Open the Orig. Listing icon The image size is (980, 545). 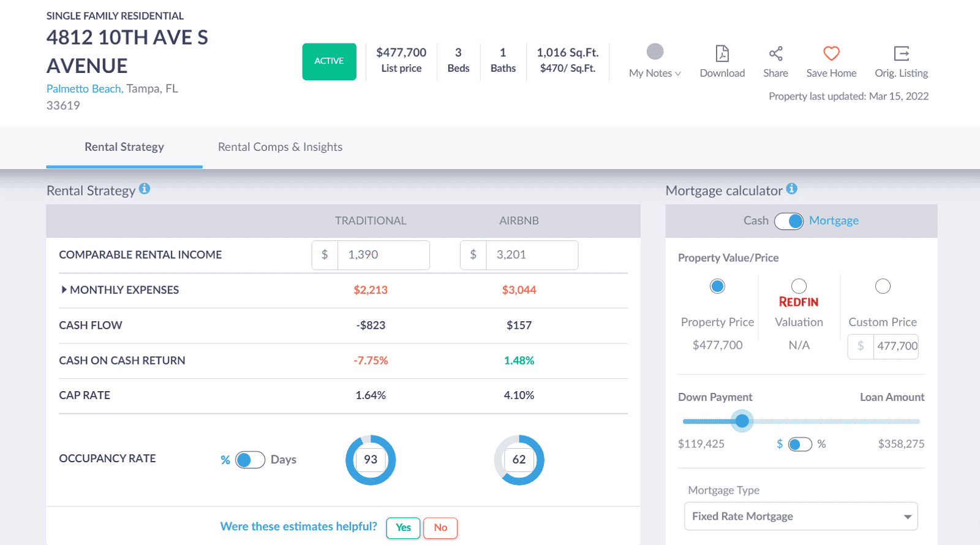click(x=901, y=54)
